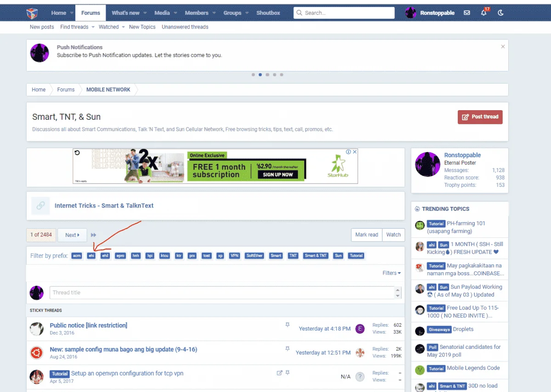Image resolution: width=551 pixels, height=392 pixels.
Task: Open the alerts bell icon
Action: click(x=484, y=12)
